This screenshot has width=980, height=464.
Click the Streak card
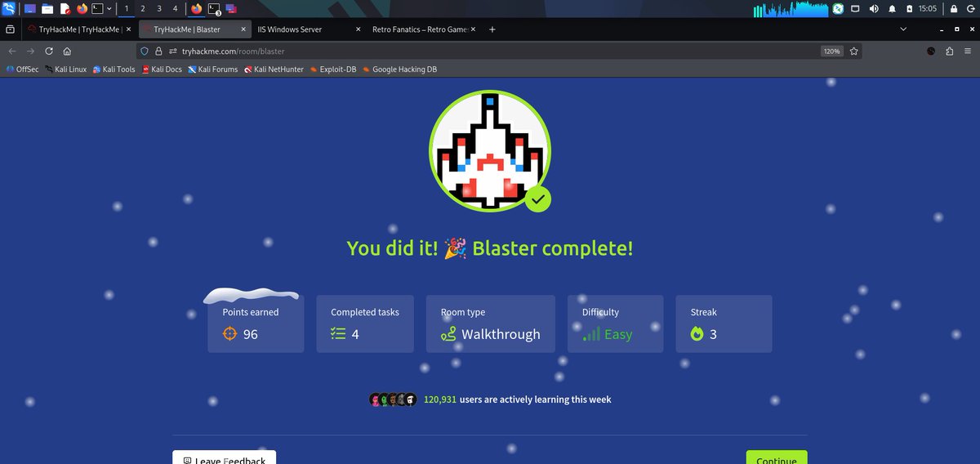[724, 324]
